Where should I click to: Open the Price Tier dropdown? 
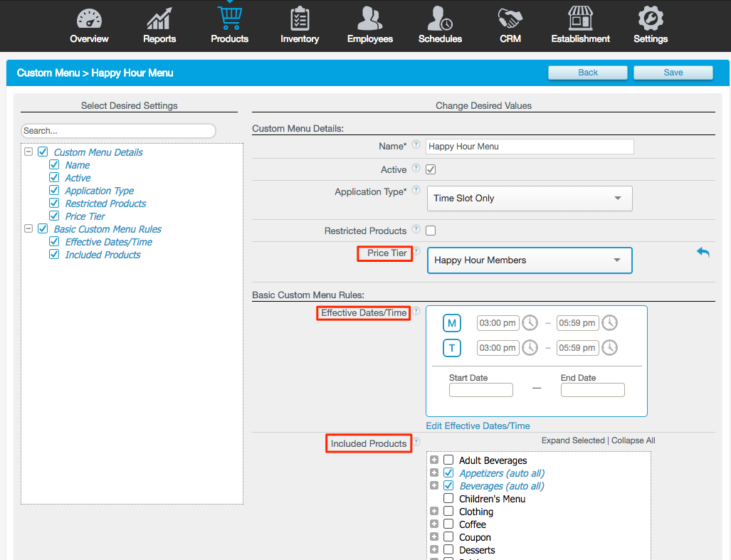click(x=529, y=260)
